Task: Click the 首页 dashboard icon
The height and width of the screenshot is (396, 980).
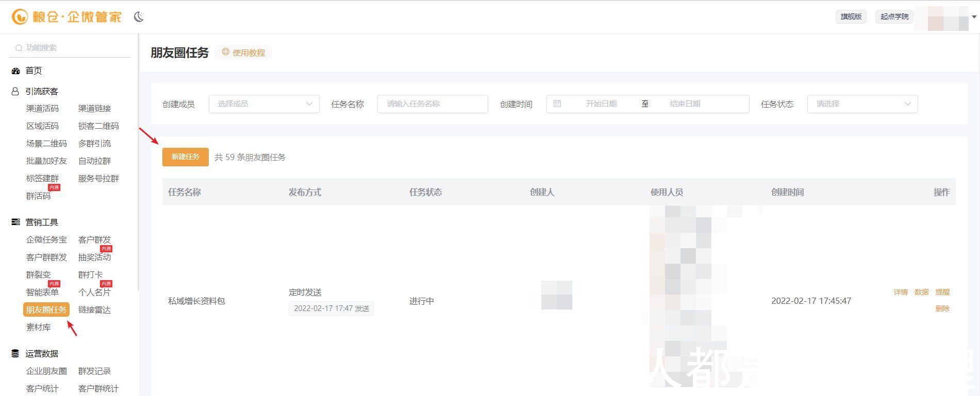Action: [15, 71]
